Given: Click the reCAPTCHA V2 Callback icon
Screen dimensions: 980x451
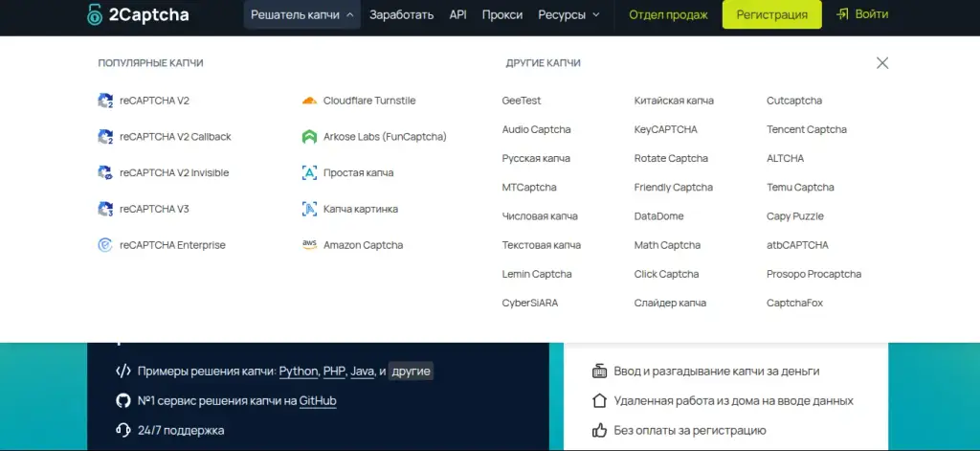Looking at the screenshot, I should 105,137.
